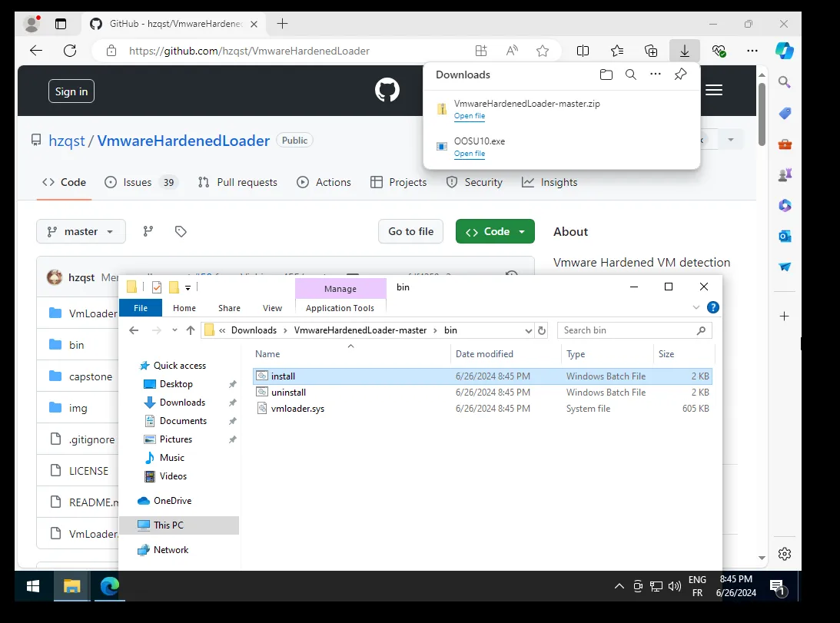Search downloads using magnifier icon
The image size is (840, 623).
coord(630,75)
